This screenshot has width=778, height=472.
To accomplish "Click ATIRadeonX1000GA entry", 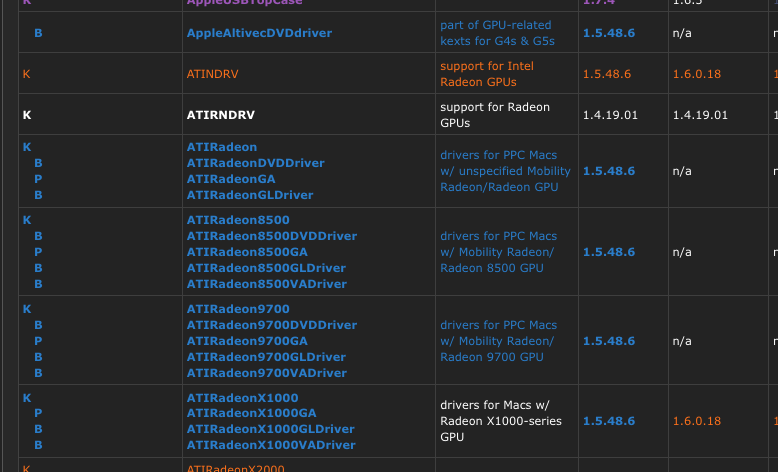I will (x=251, y=413).
